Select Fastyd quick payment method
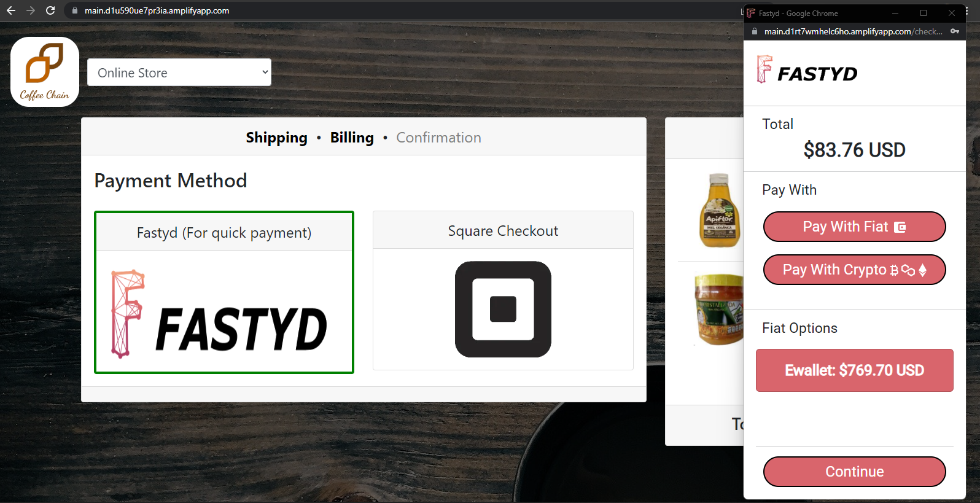Image resolution: width=980 pixels, height=503 pixels. click(224, 292)
